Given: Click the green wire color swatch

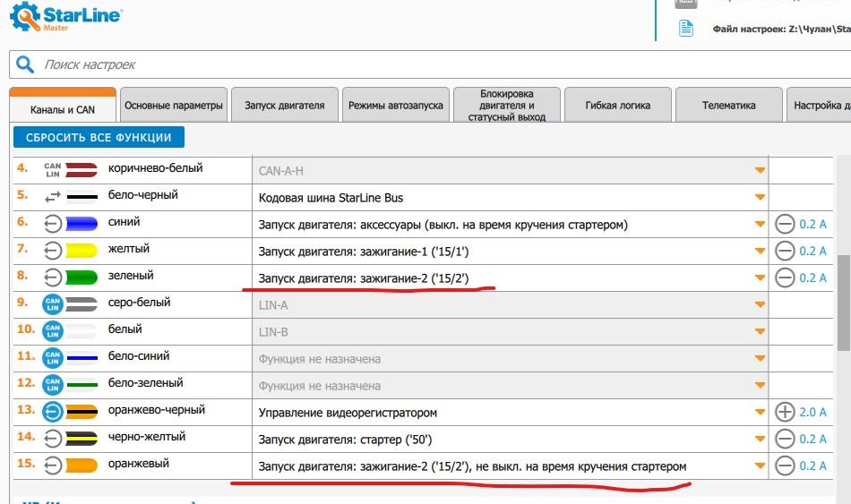Looking at the screenshot, I should click(x=82, y=278).
